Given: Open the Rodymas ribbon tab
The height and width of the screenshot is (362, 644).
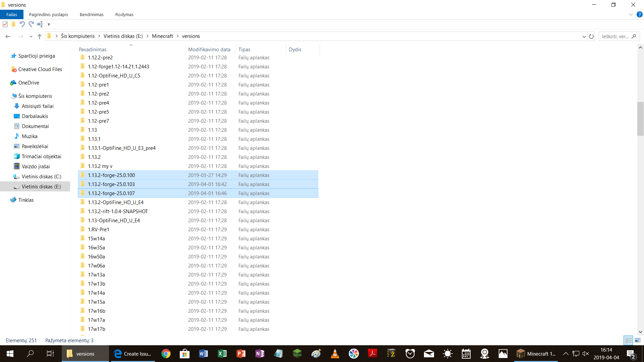Looking at the screenshot, I should [124, 14].
